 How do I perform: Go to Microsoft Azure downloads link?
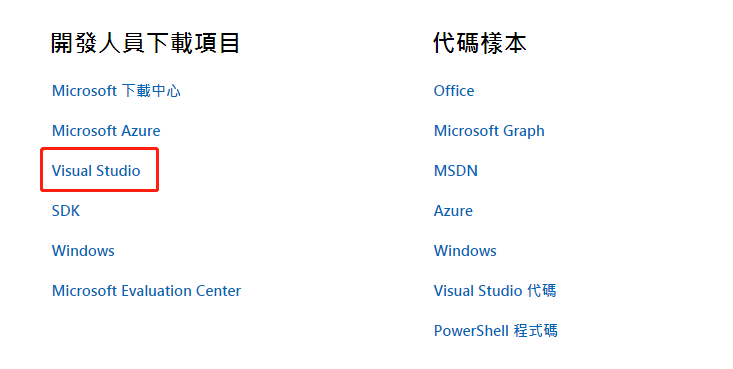(x=106, y=130)
